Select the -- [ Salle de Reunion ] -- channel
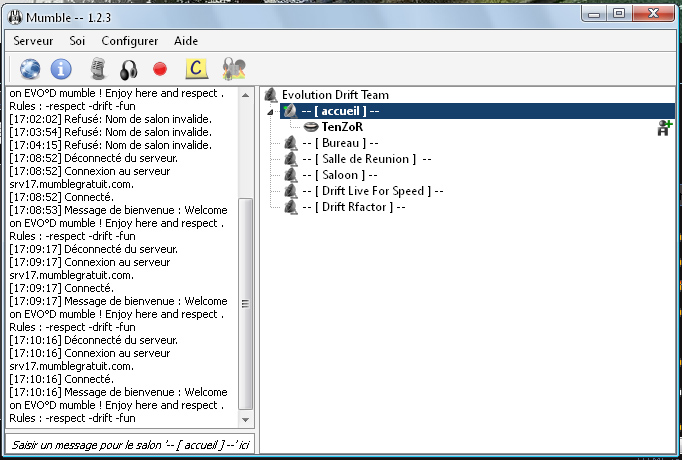Image resolution: width=682 pixels, height=460 pixels. pos(367,159)
